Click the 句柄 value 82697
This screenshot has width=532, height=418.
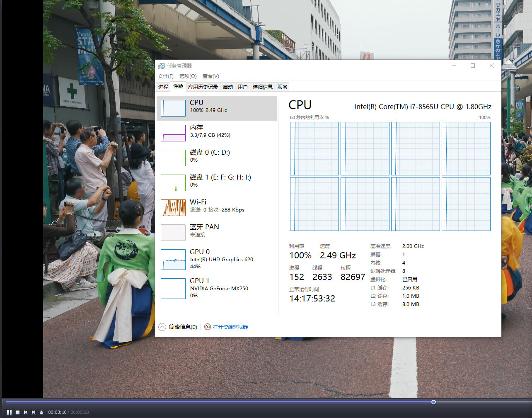[x=353, y=277]
